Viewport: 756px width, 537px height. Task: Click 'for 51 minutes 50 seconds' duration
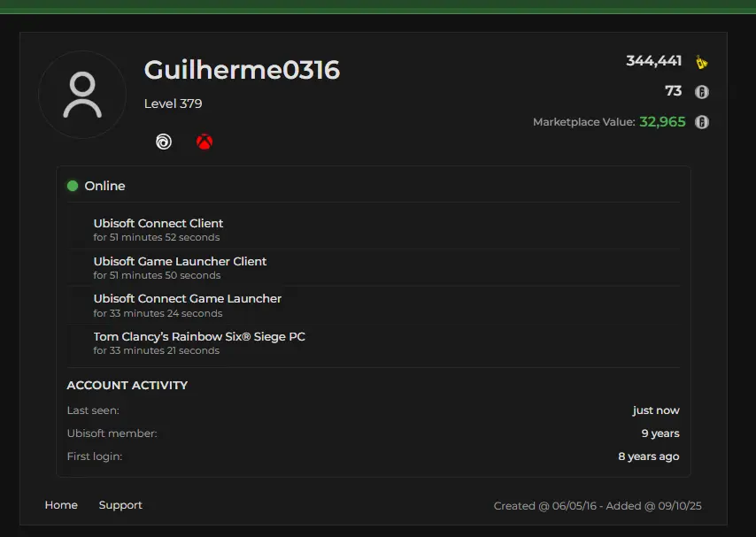tap(157, 275)
